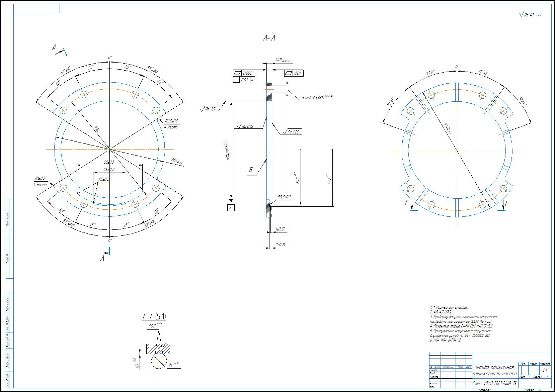Select the material "Сталь 40Х13 ГОСТ 5449-75"
The image size is (555, 392).
point(495,384)
